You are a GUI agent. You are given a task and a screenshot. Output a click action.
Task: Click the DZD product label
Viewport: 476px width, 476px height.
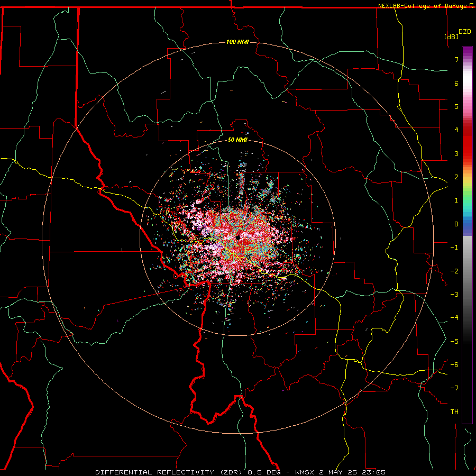465,32
